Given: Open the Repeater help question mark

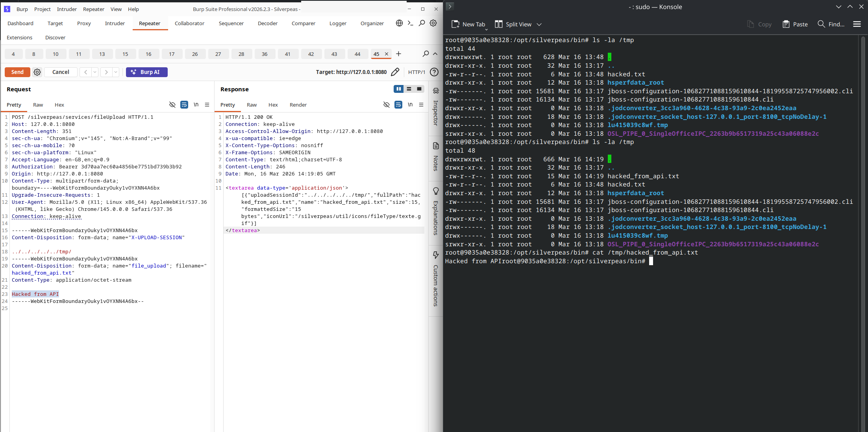Looking at the screenshot, I should [434, 72].
